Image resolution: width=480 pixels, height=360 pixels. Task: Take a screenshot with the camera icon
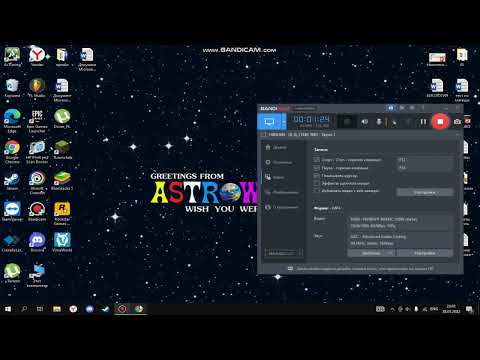point(457,122)
